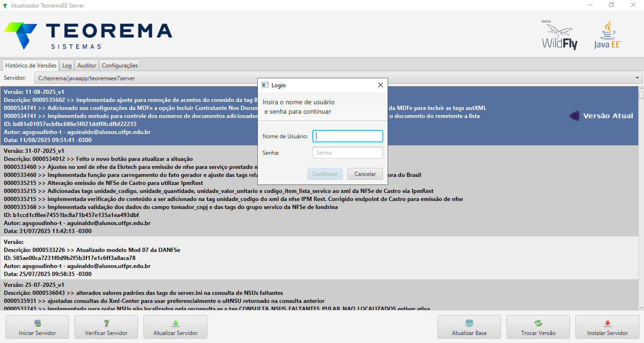644x343 pixels.
Task: Click 'Insira o nome de usuário' dialog message
Action: (299, 107)
